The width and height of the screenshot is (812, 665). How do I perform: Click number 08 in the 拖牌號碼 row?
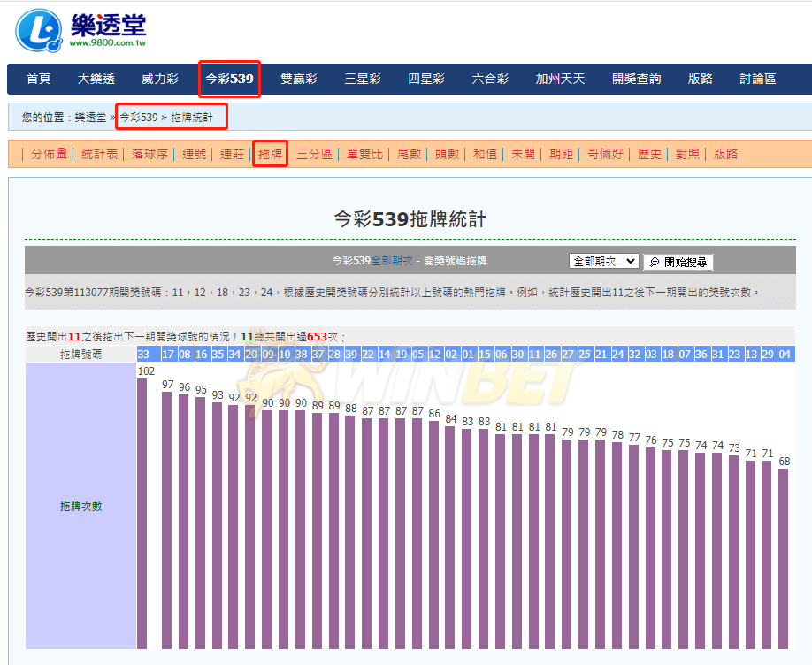185,355
